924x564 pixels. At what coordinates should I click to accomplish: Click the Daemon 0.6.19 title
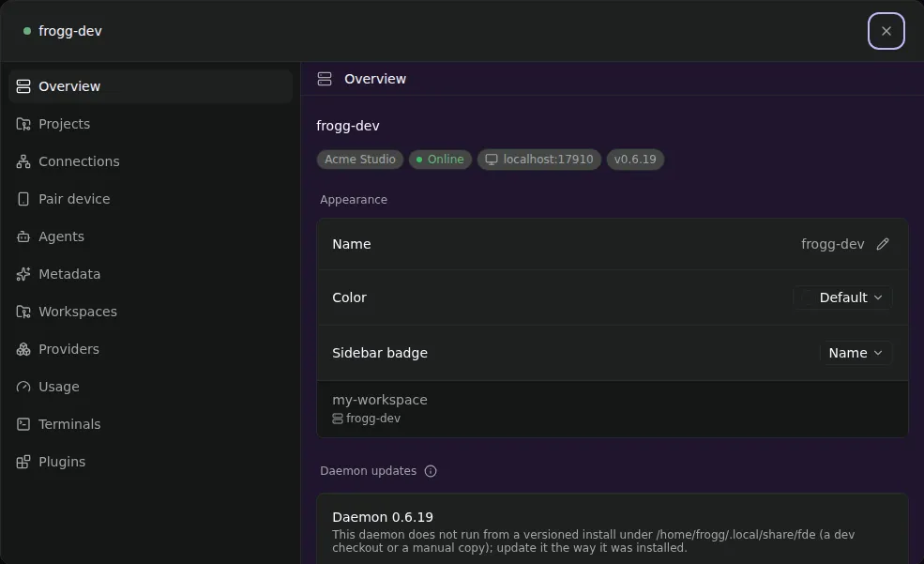click(383, 517)
